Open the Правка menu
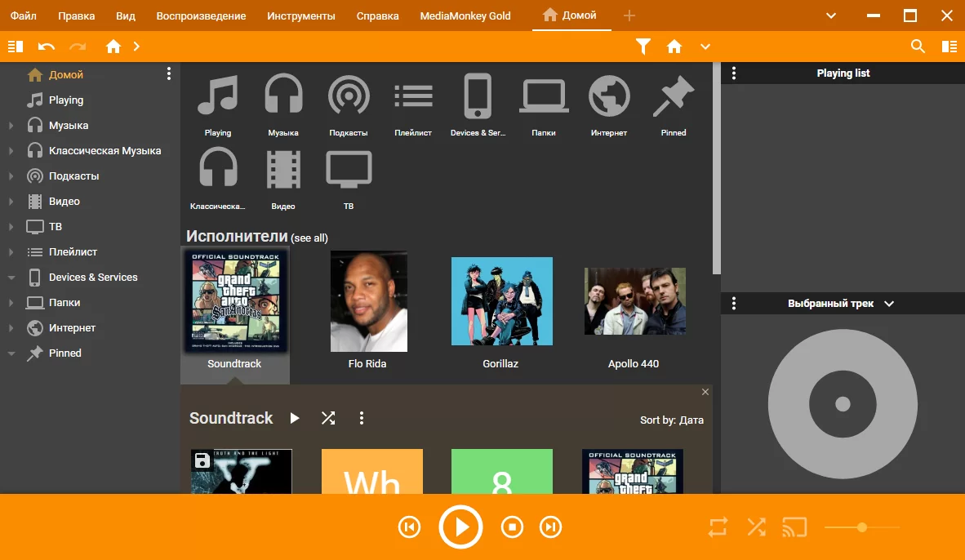 click(76, 16)
